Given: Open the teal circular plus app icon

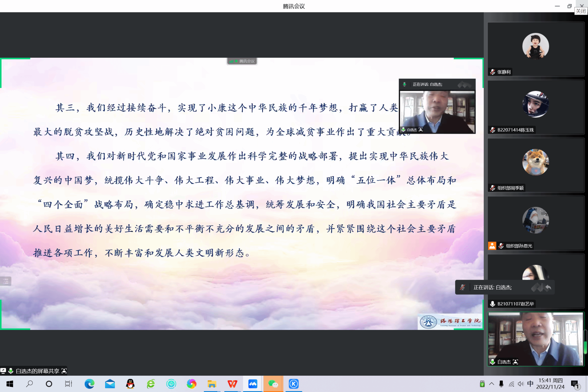Looking at the screenshot, I should pos(171,384).
